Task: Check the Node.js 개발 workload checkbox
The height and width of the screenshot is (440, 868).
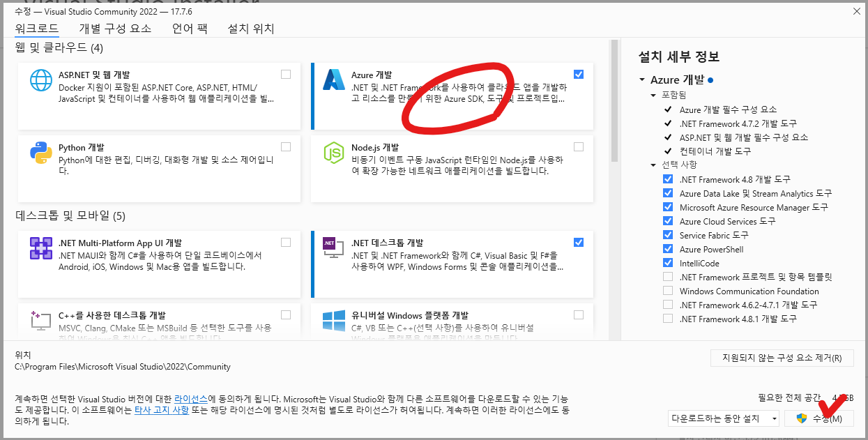Action: coord(579,147)
